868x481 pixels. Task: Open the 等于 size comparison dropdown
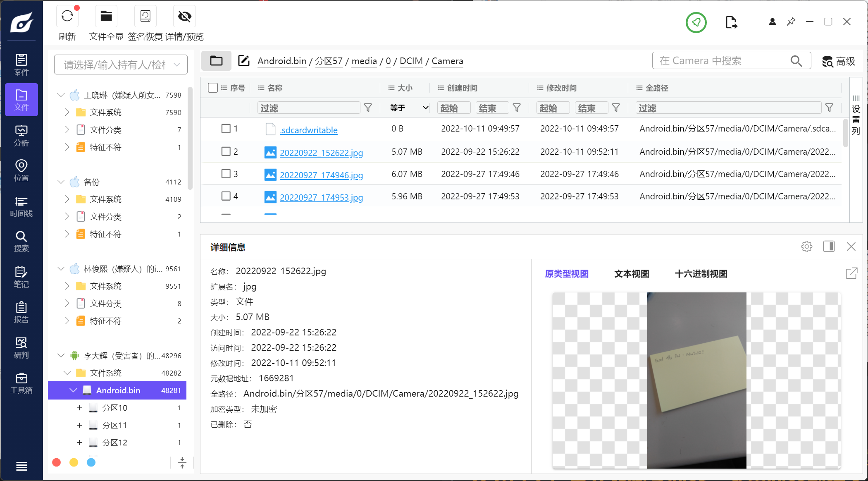(x=408, y=108)
